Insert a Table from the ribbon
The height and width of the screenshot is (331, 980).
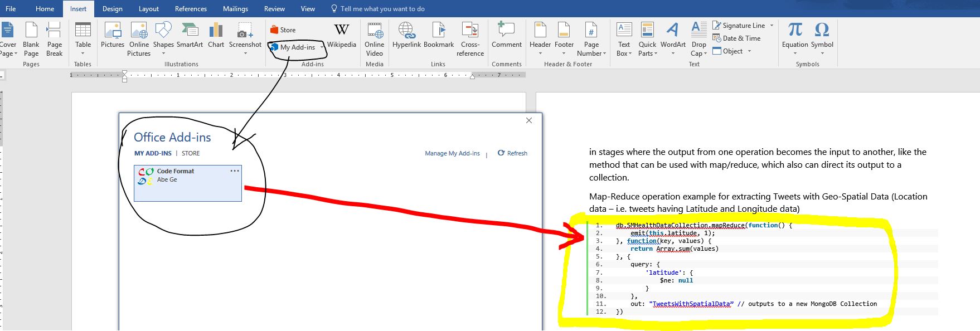tap(83, 38)
